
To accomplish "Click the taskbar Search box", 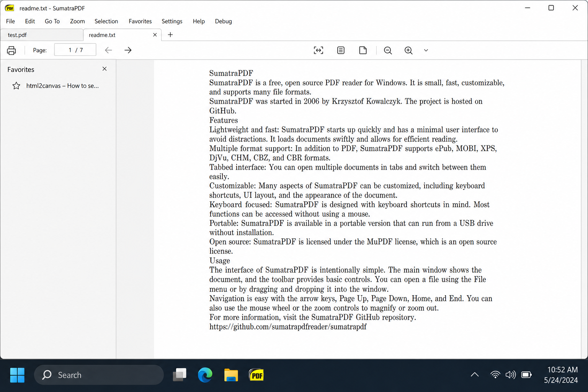I will tap(99, 375).
